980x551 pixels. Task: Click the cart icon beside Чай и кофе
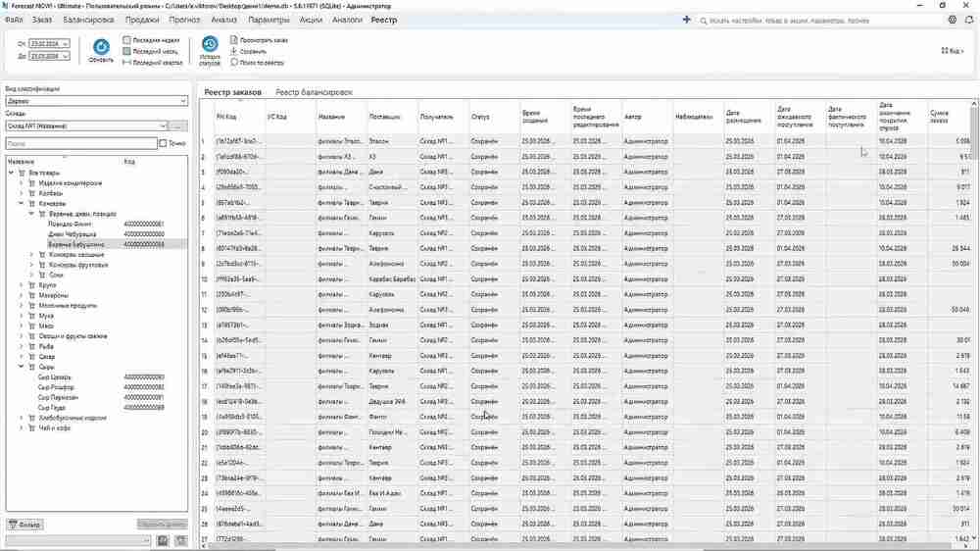coord(31,428)
